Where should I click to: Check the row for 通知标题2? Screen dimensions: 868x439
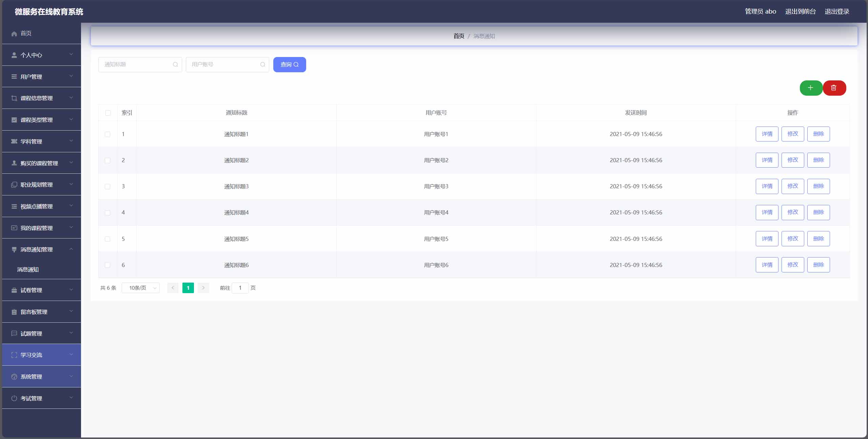107,160
